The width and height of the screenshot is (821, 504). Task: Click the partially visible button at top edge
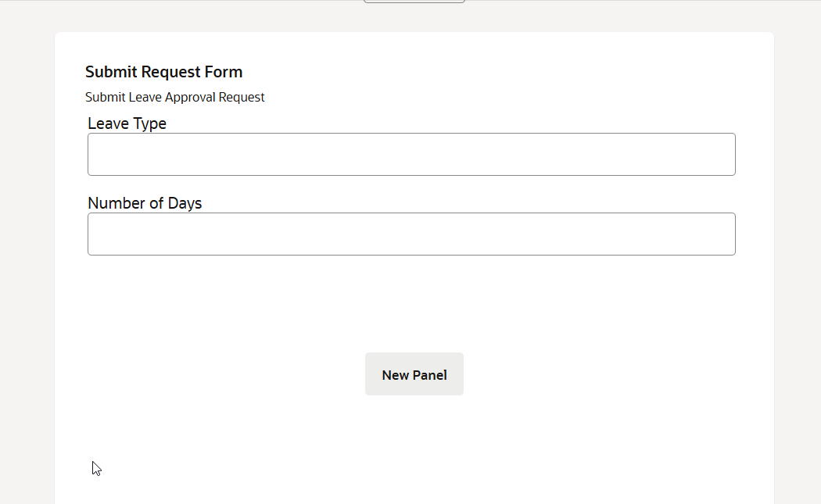coord(414,2)
